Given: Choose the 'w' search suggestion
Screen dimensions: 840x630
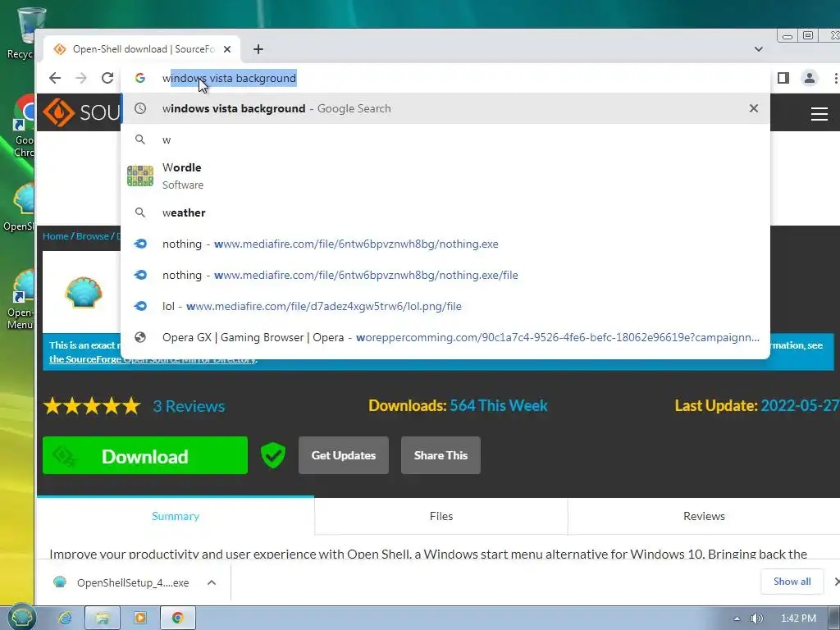Looking at the screenshot, I should tap(445, 139).
